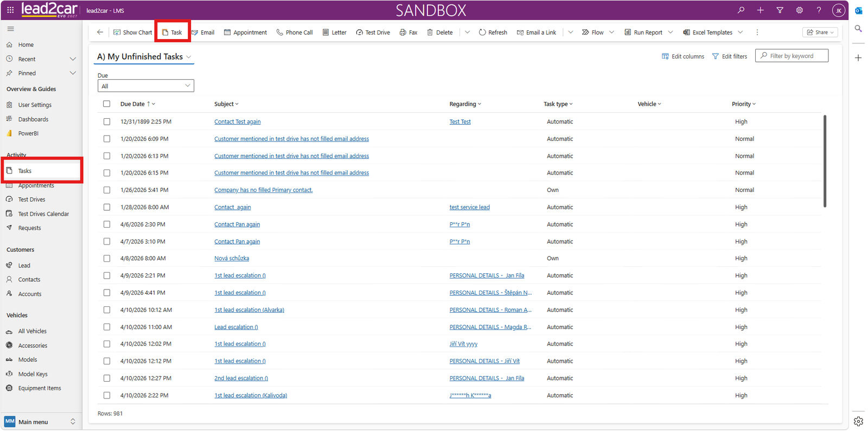868x431 pixels.
Task: Expand the Pinned section in the sidebar
Action: pyautogui.click(x=73, y=73)
